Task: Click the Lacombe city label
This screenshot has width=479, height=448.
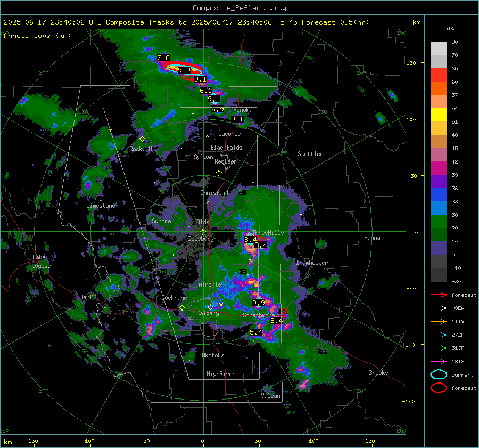Action: coord(229,134)
